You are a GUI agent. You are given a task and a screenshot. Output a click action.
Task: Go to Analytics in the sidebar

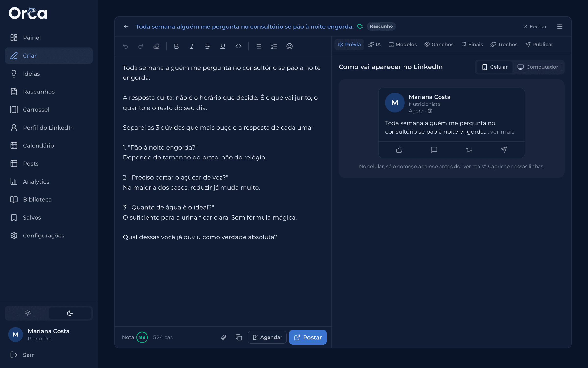pos(49,182)
